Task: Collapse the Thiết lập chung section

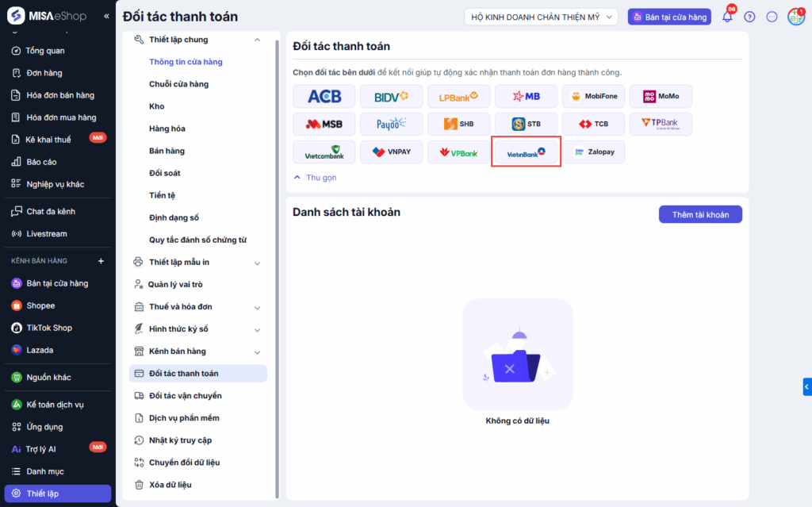Action: [x=258, y=40]
